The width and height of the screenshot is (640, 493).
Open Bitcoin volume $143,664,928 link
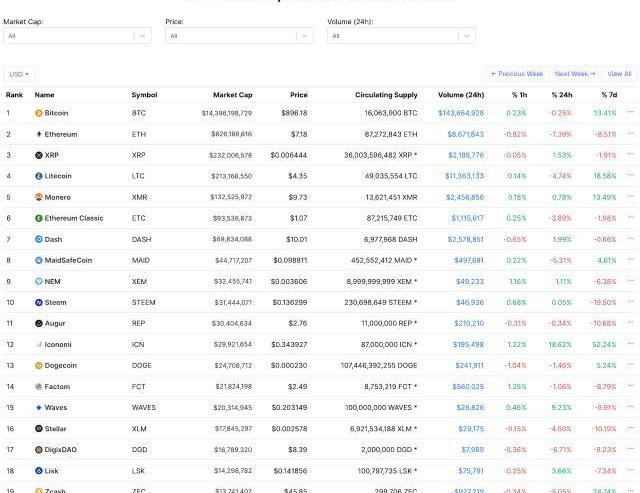(461, 113)
